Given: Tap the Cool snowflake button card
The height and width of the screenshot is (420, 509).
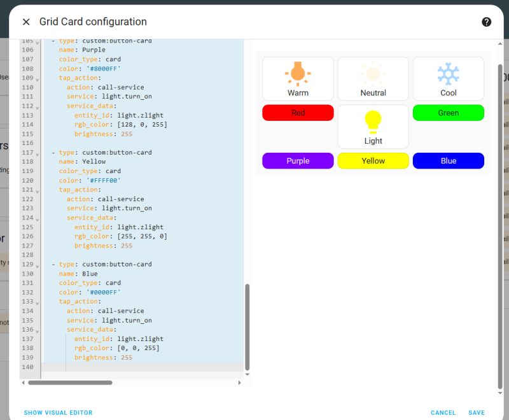Looking at the screenshot, I should point(449,78).
